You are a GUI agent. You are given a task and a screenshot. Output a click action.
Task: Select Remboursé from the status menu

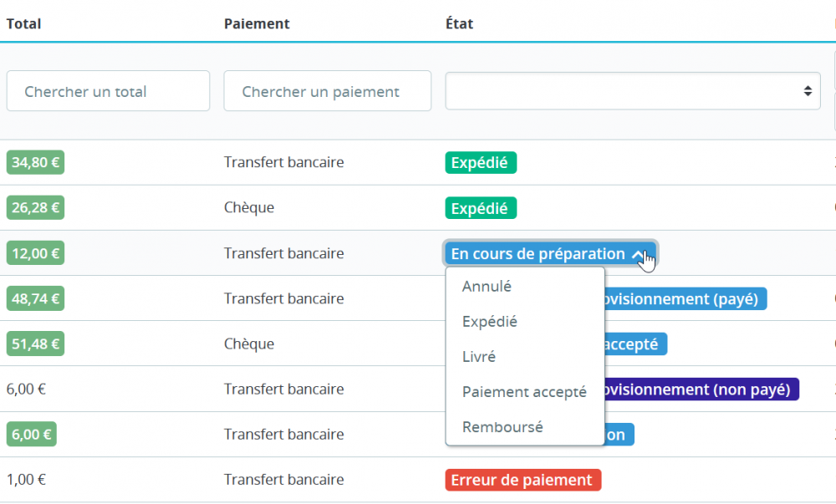pos(502,427)
